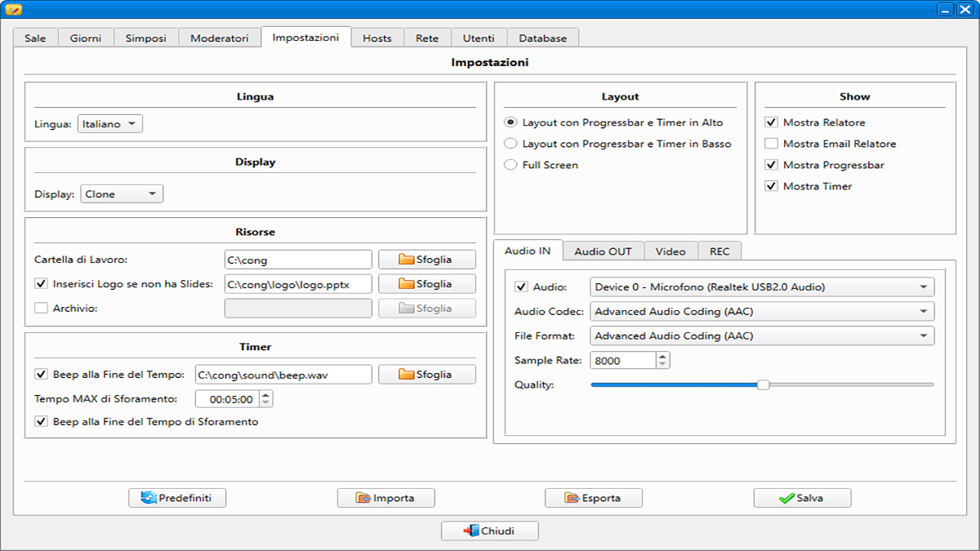The height and width of the screenshot is (551, 980).
Task: Click the Sample Rate value field
Action: 624,360
